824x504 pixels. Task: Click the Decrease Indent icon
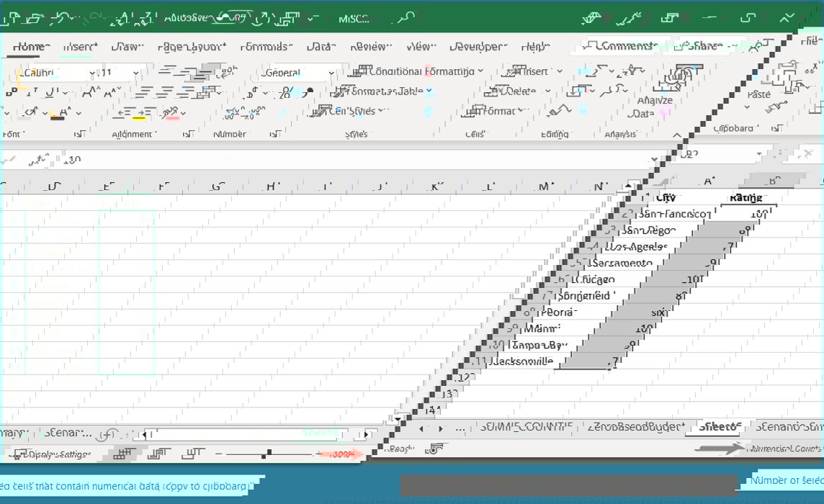[124, 112]
